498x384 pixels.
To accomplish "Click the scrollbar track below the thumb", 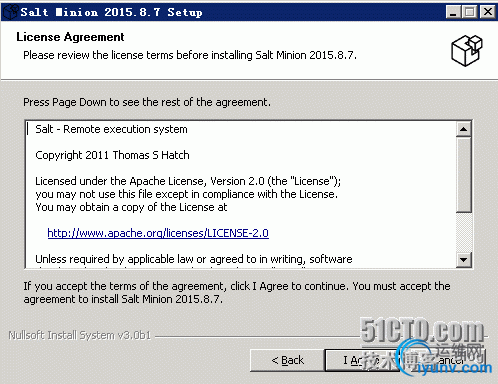I will tap(464, 232).
